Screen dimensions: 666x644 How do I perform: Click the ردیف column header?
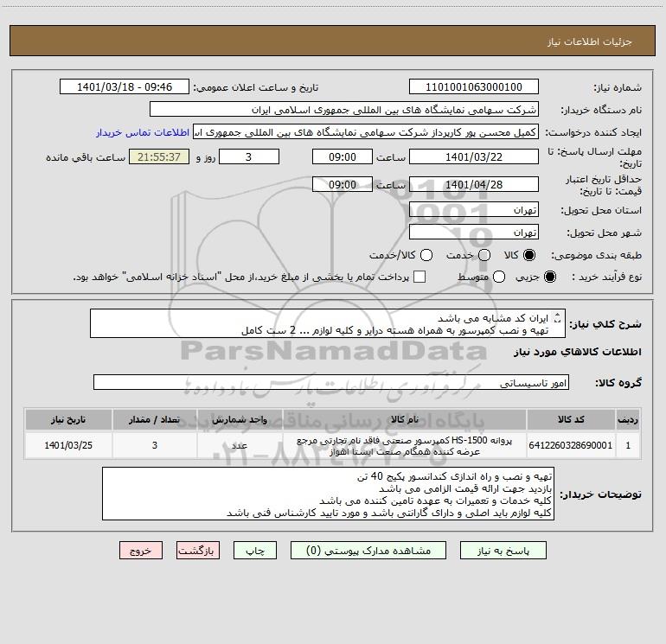(x=628, y=419)
